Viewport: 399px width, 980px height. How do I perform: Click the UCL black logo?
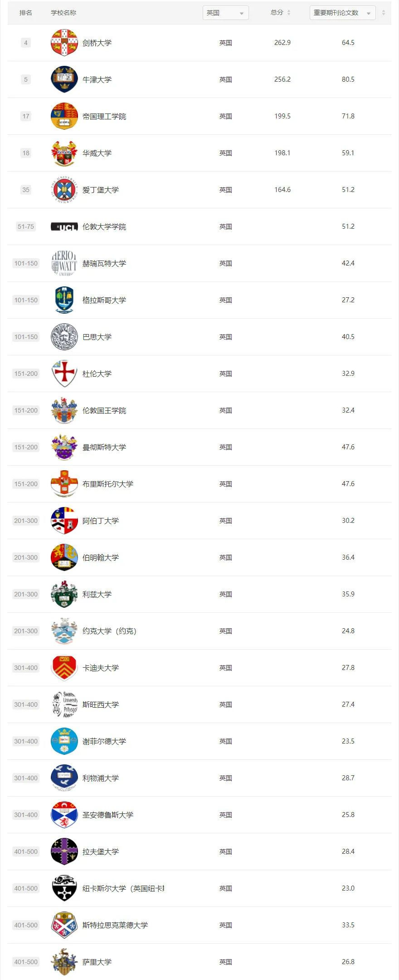coord(64,227)
